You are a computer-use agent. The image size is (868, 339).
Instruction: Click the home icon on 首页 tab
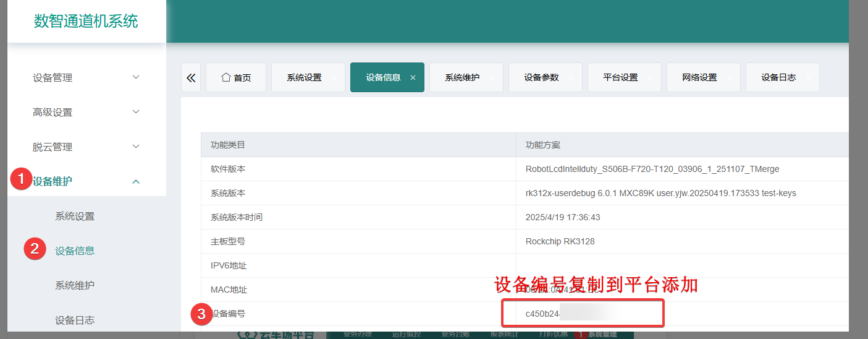pos(226,77)
